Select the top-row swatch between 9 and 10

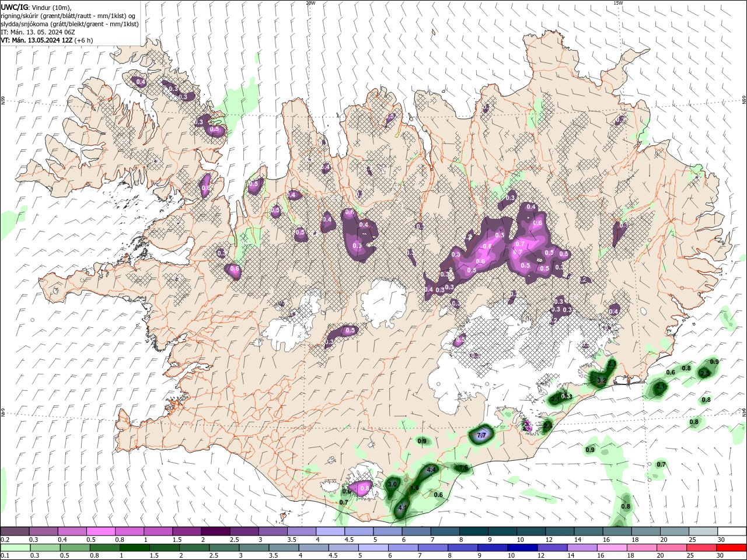(x=502, y=531)
